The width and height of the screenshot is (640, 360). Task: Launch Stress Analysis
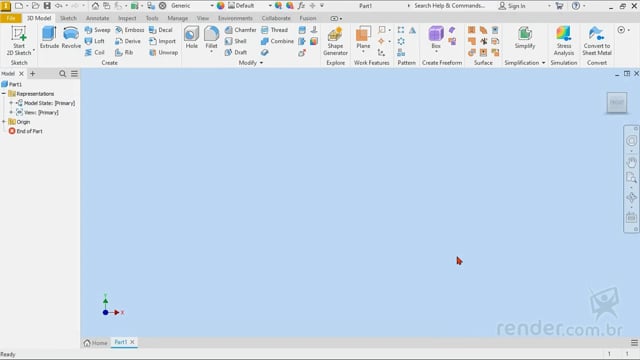pos(564,41)
